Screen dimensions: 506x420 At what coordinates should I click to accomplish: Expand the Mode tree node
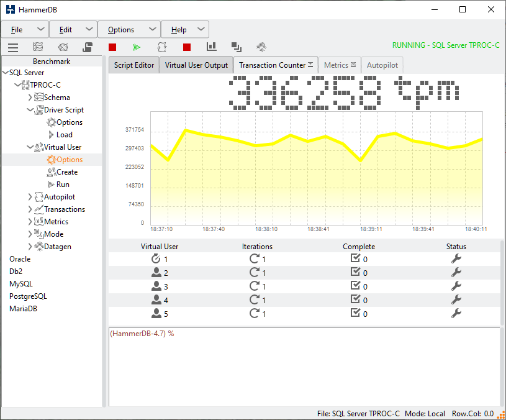point(30,234)
